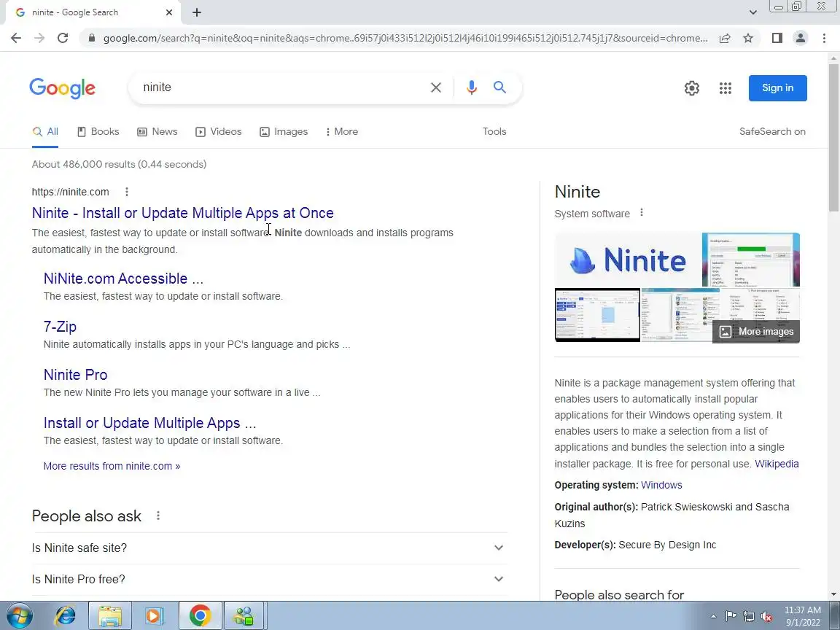Open the SafeSearch on setting
This screenshot has height=630, width=840.
pos(772,132)
